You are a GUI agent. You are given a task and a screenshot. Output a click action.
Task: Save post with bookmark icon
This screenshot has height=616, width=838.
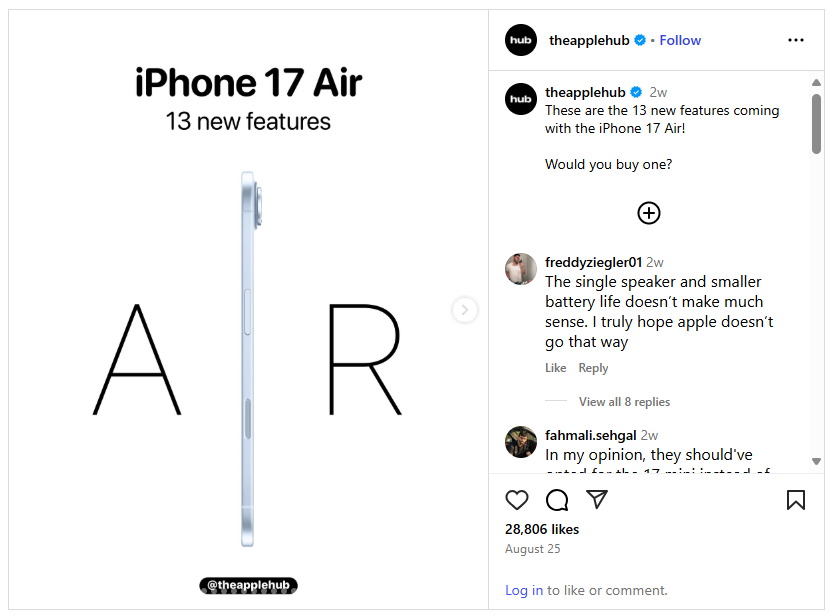point(795,500)
